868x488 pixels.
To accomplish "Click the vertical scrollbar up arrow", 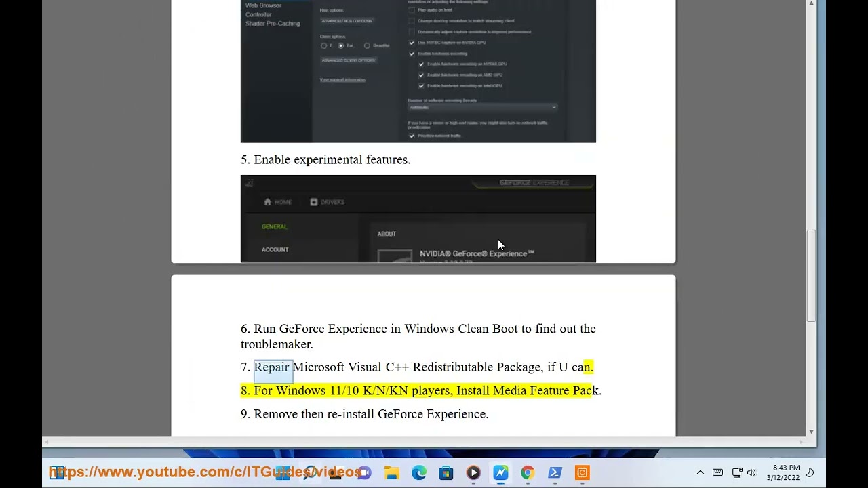I will pyautogui.click(x=811, y=4).
